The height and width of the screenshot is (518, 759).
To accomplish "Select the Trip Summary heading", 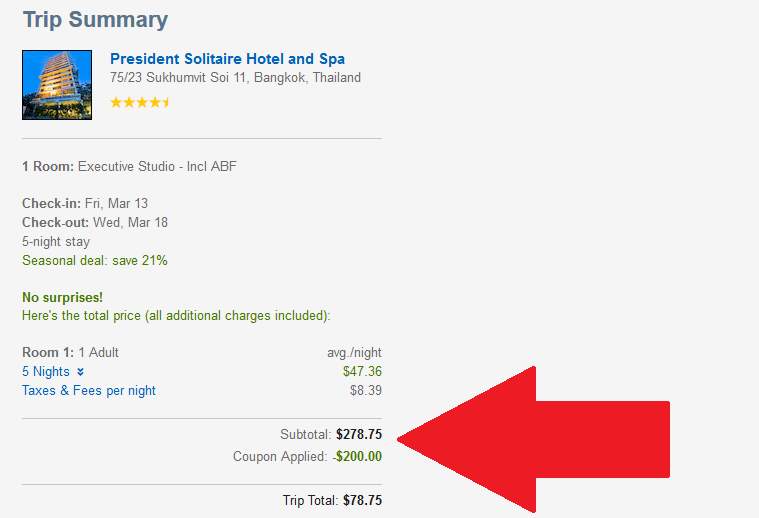I will [95, 19].
